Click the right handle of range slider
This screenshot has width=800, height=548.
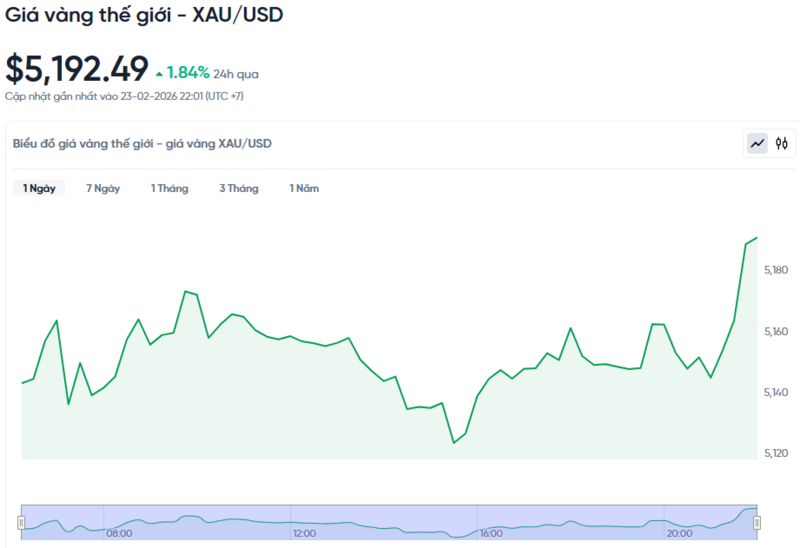point(757,522)
